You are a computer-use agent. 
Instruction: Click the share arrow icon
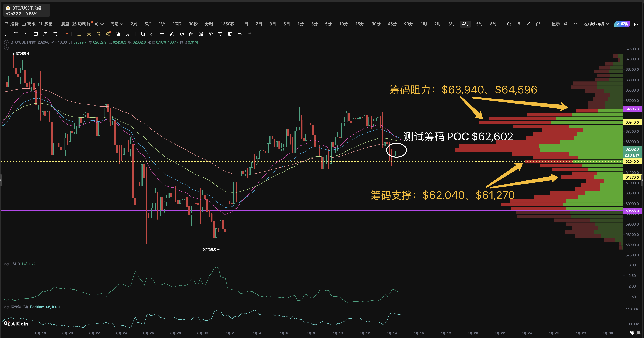coord(636,24)
